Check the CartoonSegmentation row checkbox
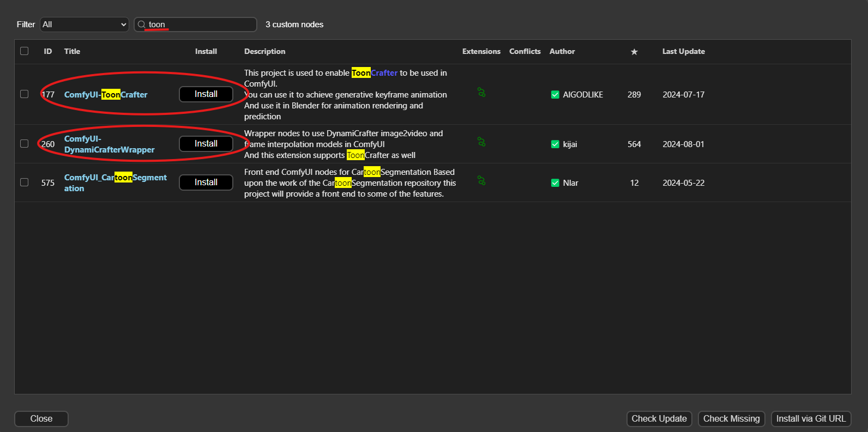The width and height of the screenshot is (868, 432). pyautogui.click(x=24, y=182)
